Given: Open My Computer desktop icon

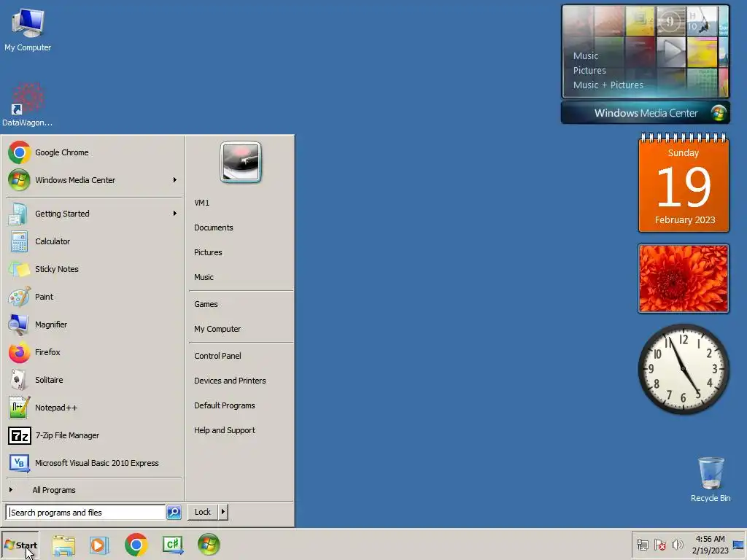Looking at the screenshot, I should [x=28, y=29].
